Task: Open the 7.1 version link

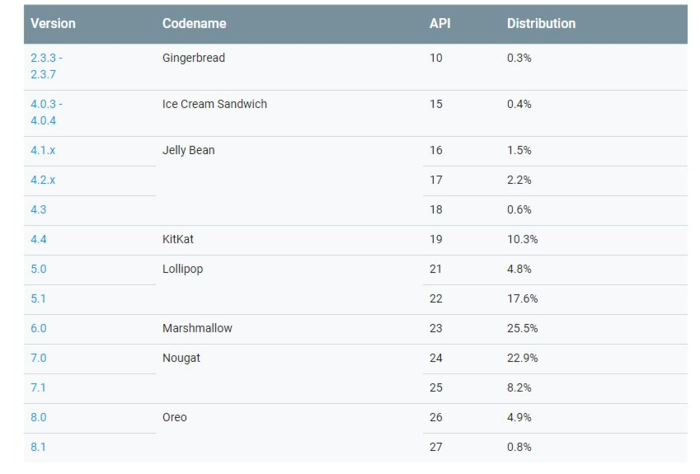Action: tap(39, 388)
